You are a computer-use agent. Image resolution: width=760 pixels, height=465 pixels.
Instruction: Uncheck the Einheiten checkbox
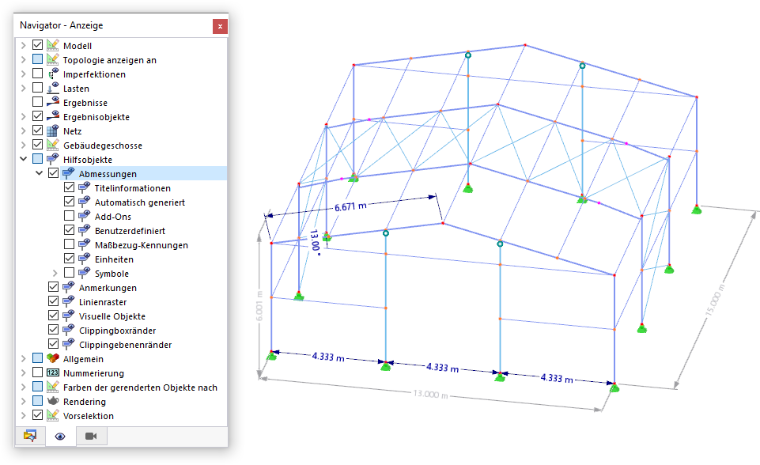tap(69, 258)
